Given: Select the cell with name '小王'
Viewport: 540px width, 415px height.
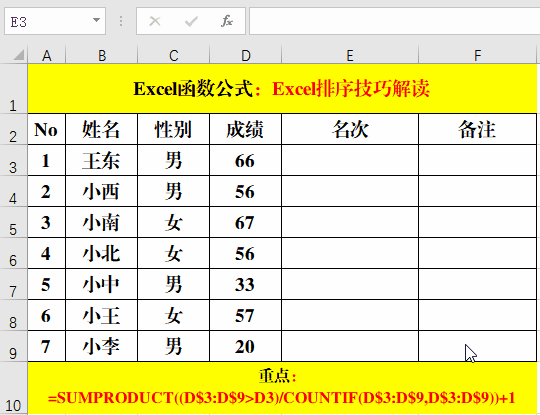Looking at the screenshot, I should pyautogui.click(x=102, y=315).
